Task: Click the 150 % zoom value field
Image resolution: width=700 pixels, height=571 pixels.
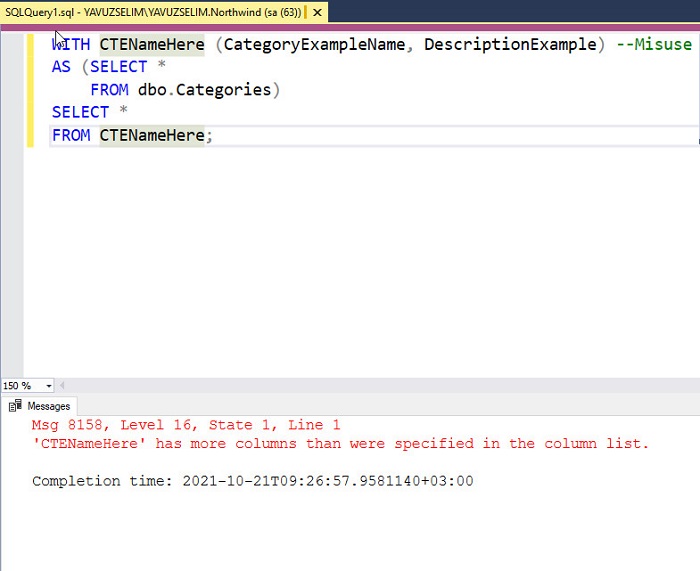Action: (23, 386)
